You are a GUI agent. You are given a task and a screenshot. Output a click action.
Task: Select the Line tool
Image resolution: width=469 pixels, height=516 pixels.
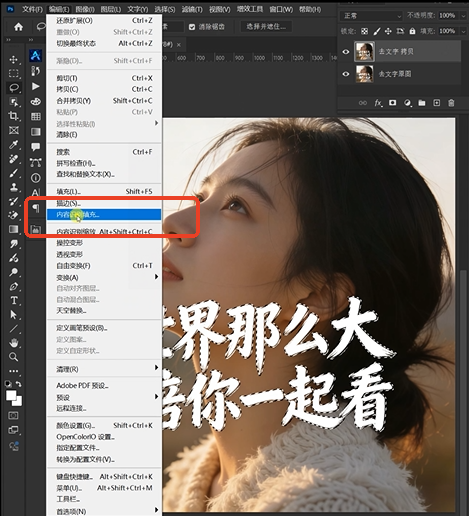point(13,329)
